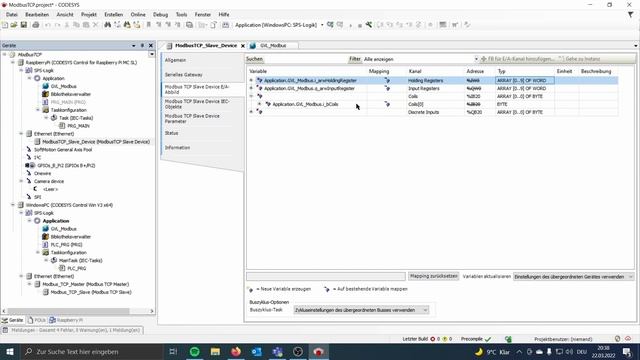640x360 pixels.
Task: Open the Debug menu
Action: (160, 14)
